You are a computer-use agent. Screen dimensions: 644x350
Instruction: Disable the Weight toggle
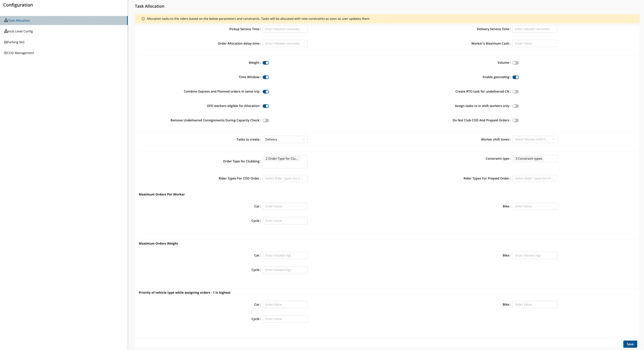click(x=266, y=63)
